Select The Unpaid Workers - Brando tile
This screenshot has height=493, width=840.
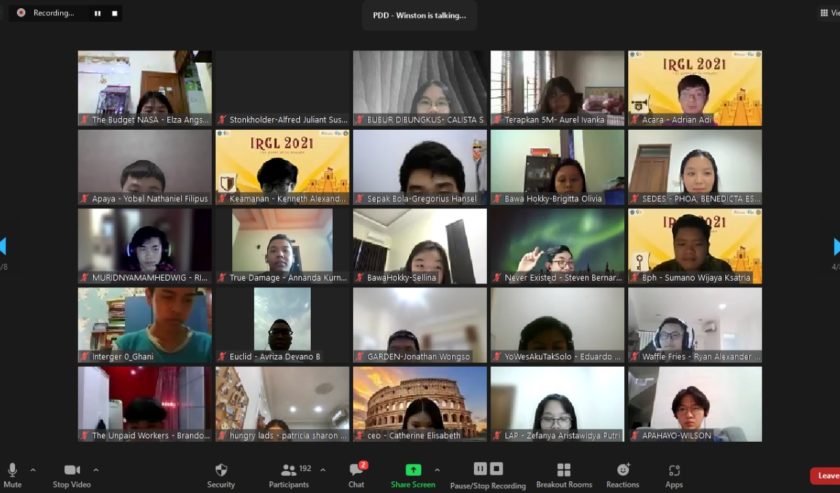coord(145,404)
